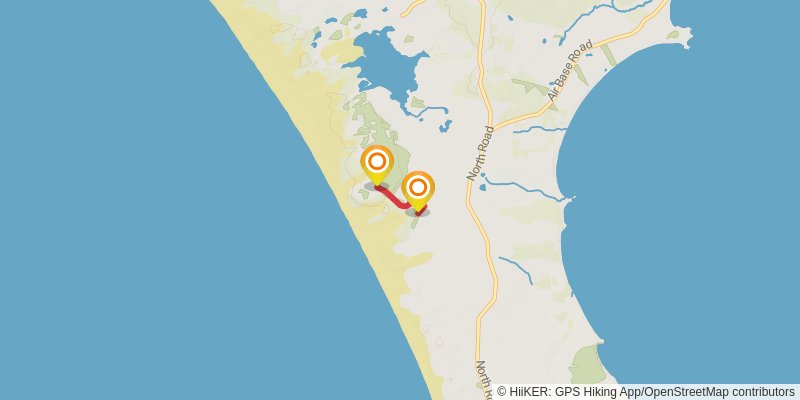Screen dimensions: 800x400
Task: Click the green reserve patch near the attribution
Action: pyautogui.click(x=587, y=364)
